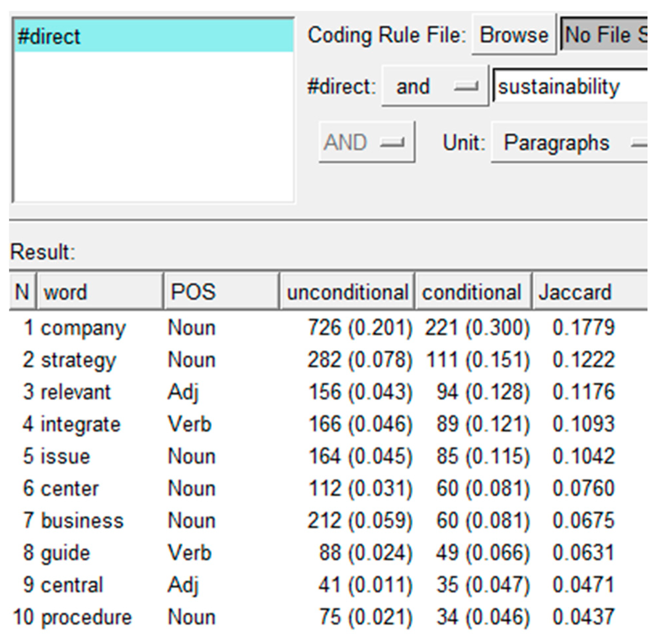Select the 'business' result row
659x644 pixels.
point(82,521)
